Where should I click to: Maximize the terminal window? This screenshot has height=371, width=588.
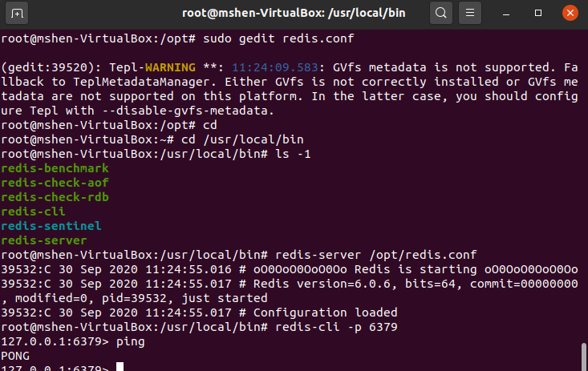538,13
